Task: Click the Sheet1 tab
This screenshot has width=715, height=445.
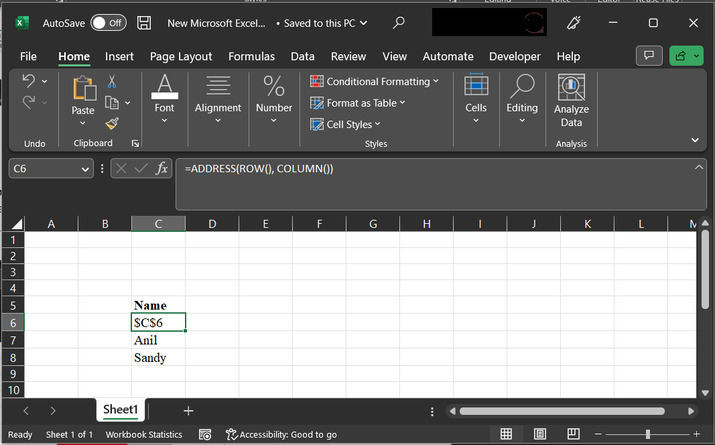Action: click(x=120, y=409)
